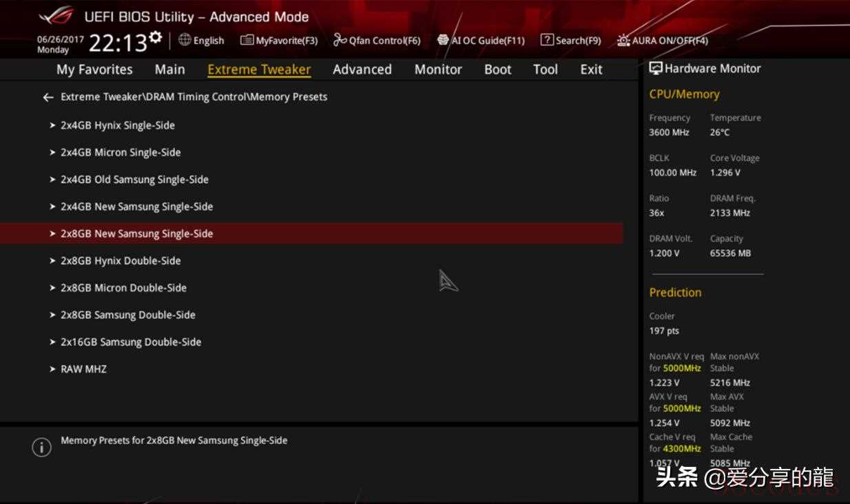Viewport: 850px width, 504px height.
Task: Select the 197 pts cooler score
Action: click(664, 331)
